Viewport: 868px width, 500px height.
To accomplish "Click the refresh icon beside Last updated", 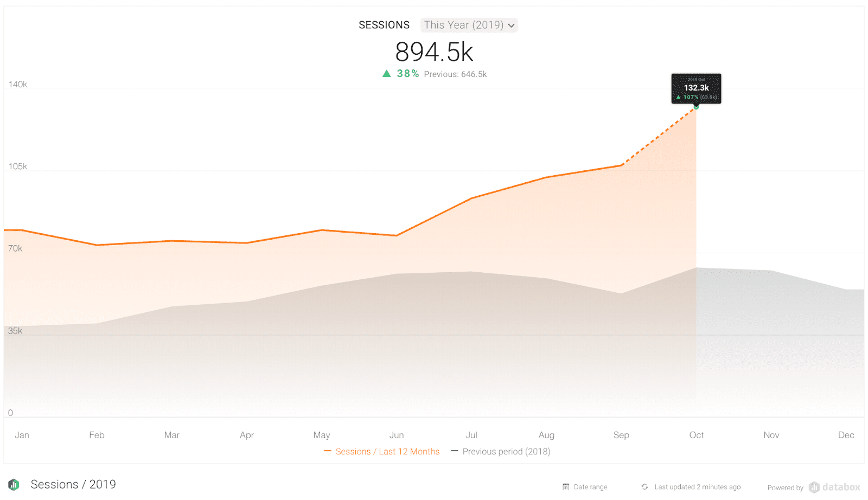I will pyautogui.click(x=644, y=487).
